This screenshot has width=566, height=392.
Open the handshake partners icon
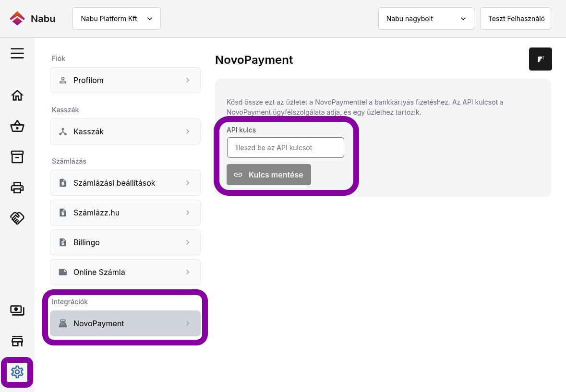point(17,218)
